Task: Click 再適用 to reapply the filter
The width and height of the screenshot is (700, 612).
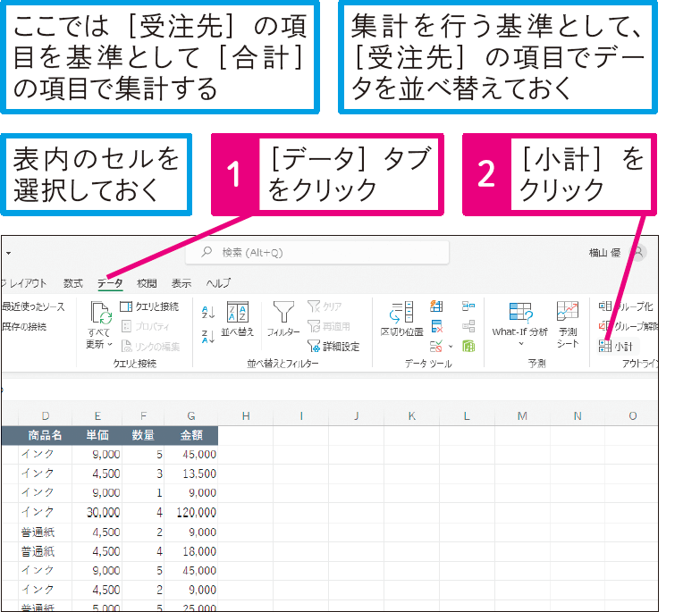Action: coord(329,326)
